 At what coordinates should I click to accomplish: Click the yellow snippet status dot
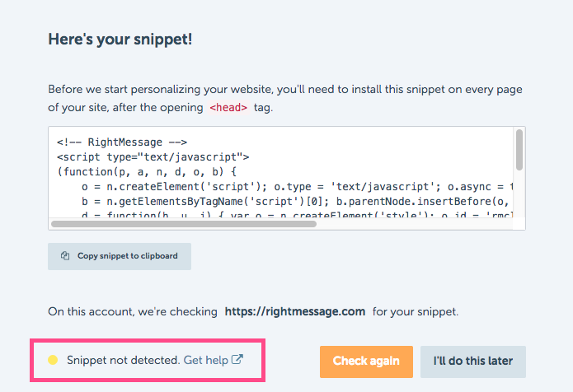tap(53, 360)
